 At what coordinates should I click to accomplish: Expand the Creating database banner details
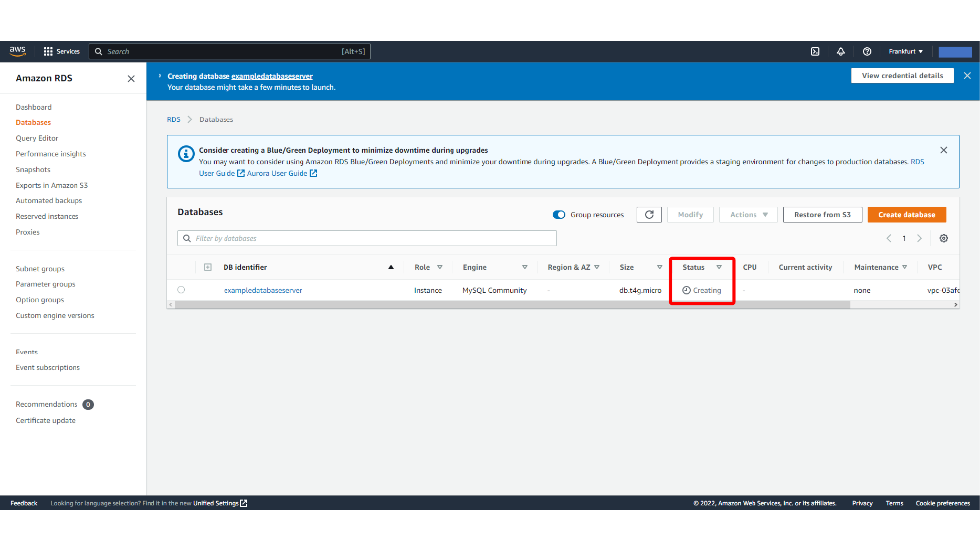pyautogui.click(x=160, y=76)
